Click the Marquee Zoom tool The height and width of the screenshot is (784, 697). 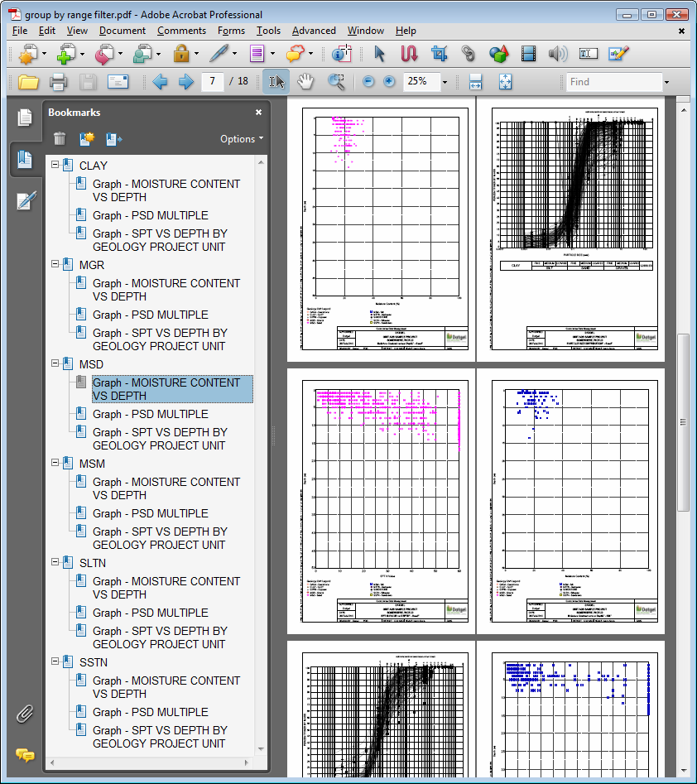tap(336, 82)
